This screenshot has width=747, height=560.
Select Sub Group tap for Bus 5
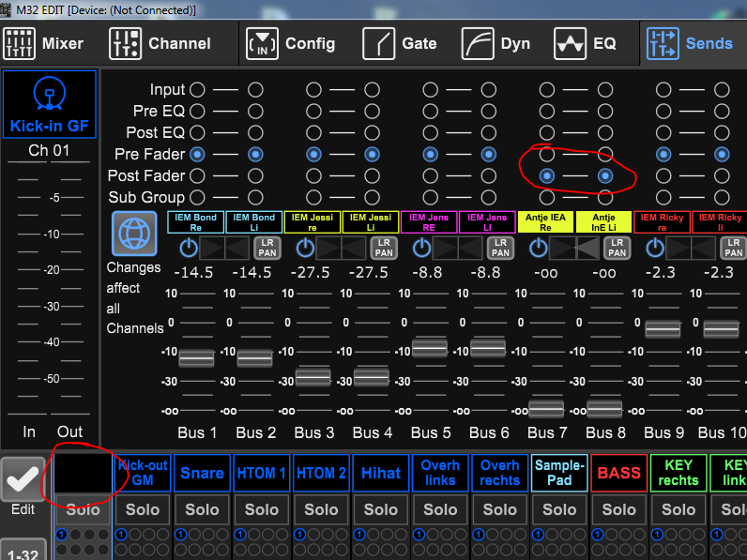pyautogui.click(x=430, y=197)
